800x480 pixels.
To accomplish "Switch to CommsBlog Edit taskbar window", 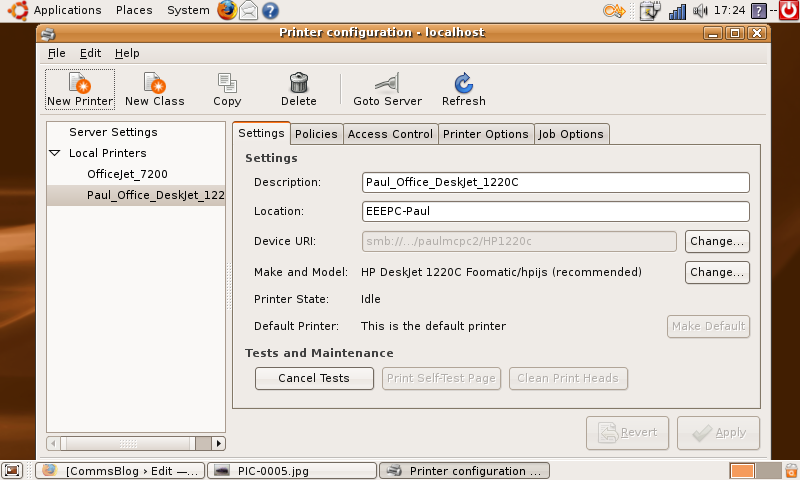I will (x=120, y=471).
